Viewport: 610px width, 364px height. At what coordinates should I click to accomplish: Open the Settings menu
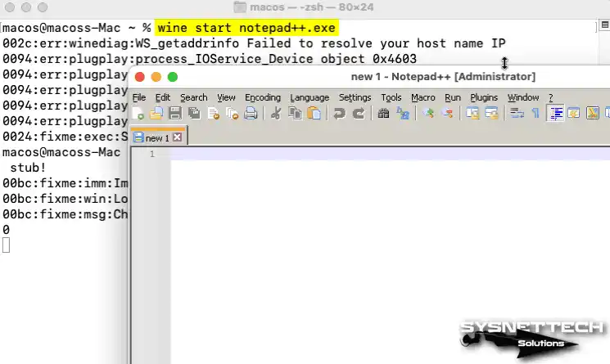point(355,97)
